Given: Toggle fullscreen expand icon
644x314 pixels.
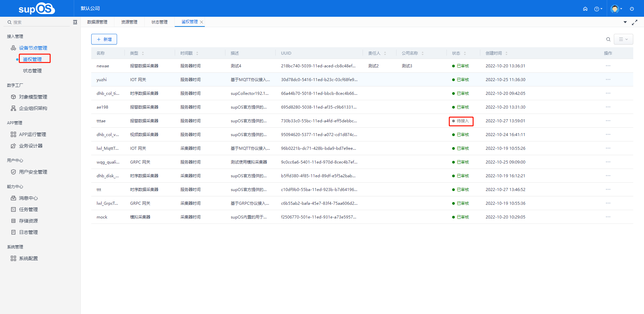Looking at the screenshot, I should pyautogui.click(x=635, y=22).
